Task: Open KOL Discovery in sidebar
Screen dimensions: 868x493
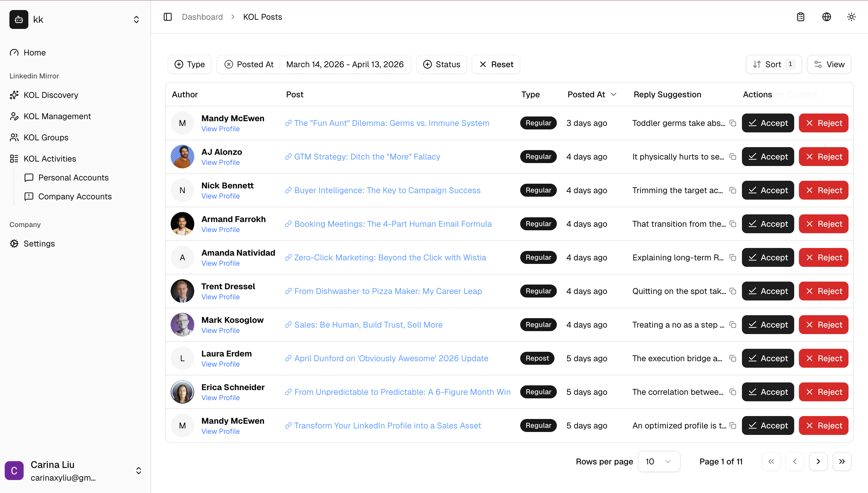Action: [x=51, y=95]
